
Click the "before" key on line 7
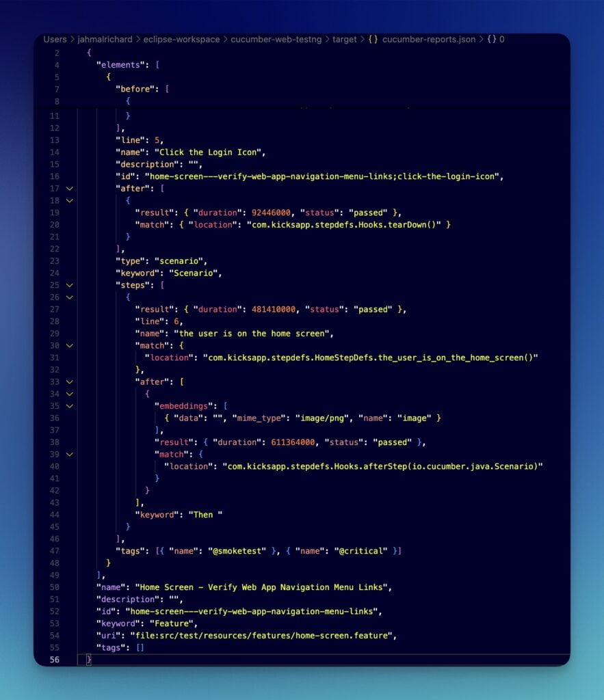click(135, 89)
